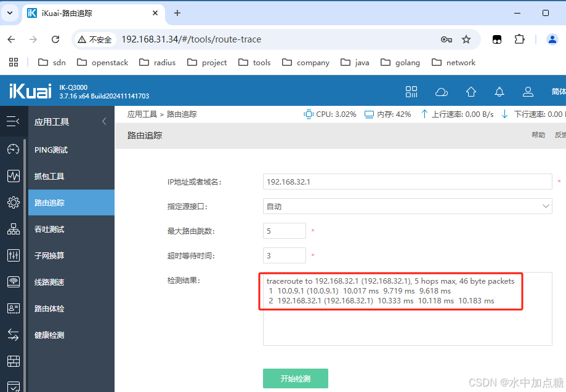Open the java bookmarks folder
This screenshot has width=566, height=392.
pos(355,62)
